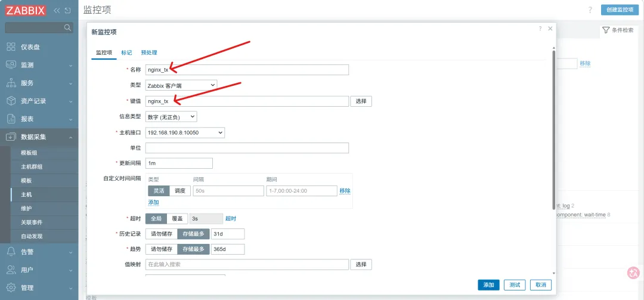Click the sidebar hide/kiosk icon beside the logo
Image resolution: width=644 pixels, height=300 pixels.
pyautogui.click(x=68, y=10)
